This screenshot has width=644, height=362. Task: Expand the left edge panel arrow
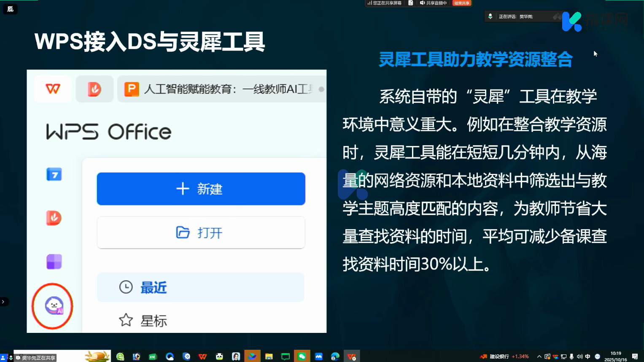3,302
